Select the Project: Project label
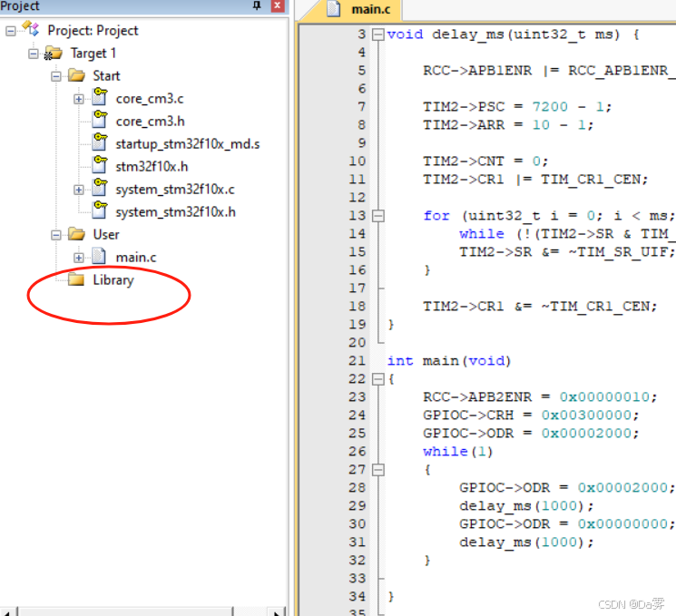 tap(93, 31)
